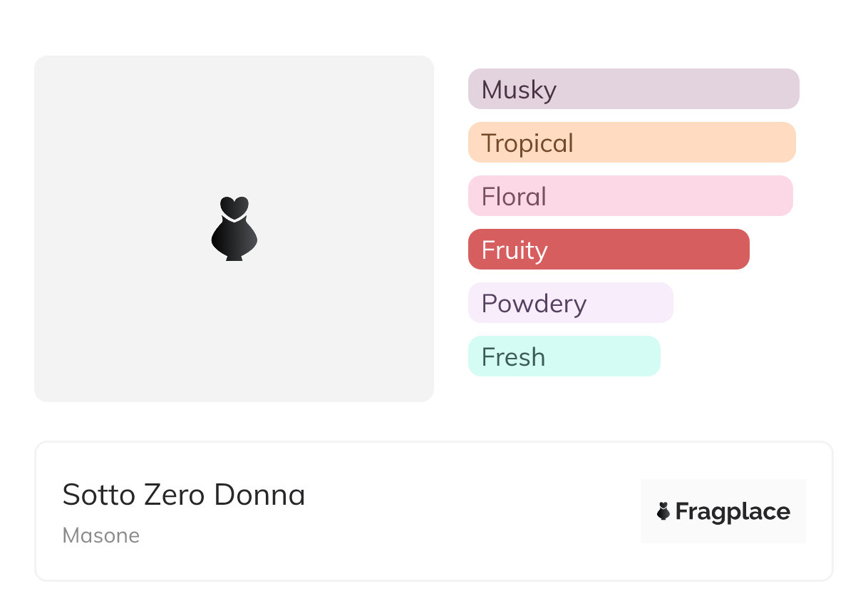The height and width of the screenshot is (616, 868).
Task: Click the word "Musky" label
Action: pos(519,90)
